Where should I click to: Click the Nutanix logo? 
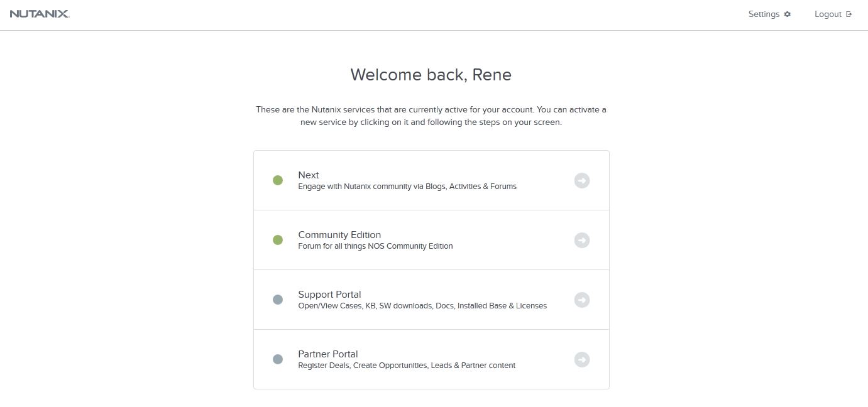[40, 14]
